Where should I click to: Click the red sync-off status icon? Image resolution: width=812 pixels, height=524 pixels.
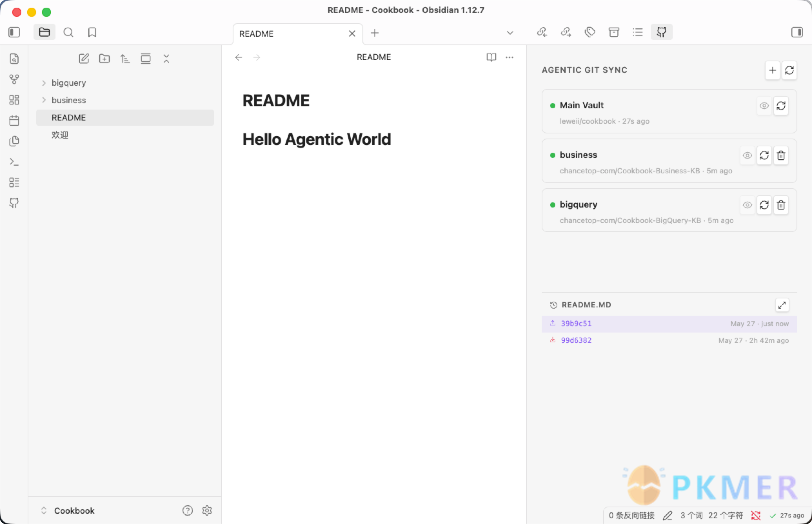756,515
